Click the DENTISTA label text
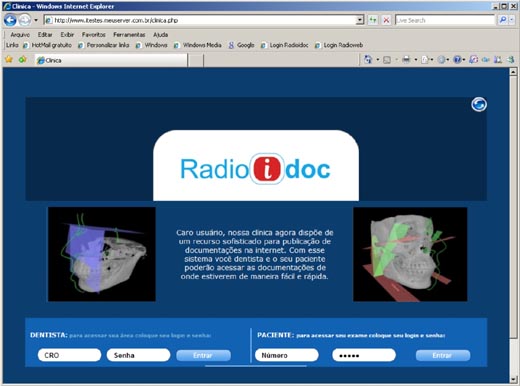This screenshot has width=520, height=386. point(49,335)
